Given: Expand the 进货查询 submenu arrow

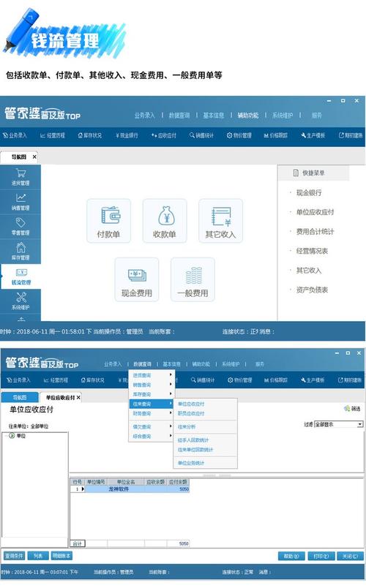Looking at the screenshot, I should [x=171, y=375].
